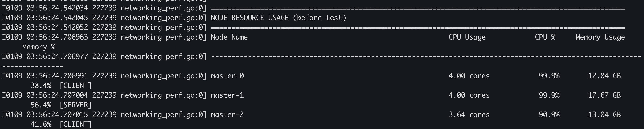Click the 12.04 GB memory value

tap(604, 76)
